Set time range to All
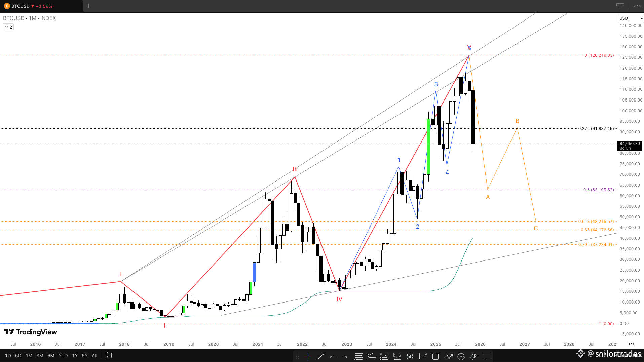The height and width of the screenshot is (362, 644). pos(94,356)
